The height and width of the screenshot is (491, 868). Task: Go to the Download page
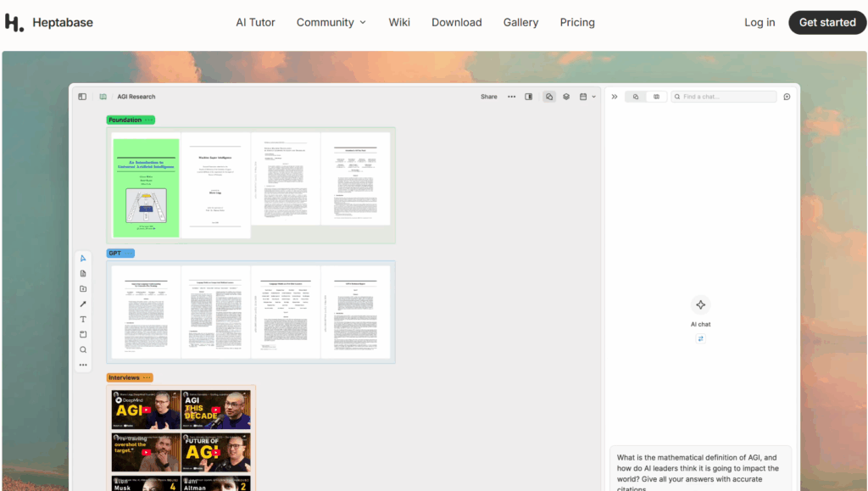pyautogui.click(x=457, y=23)
